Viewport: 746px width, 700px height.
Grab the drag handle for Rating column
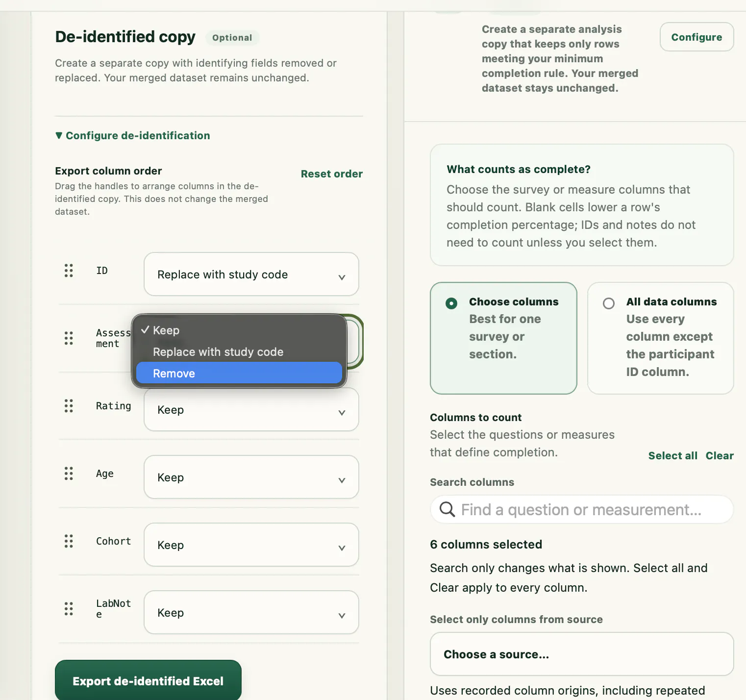pos(69,406)
